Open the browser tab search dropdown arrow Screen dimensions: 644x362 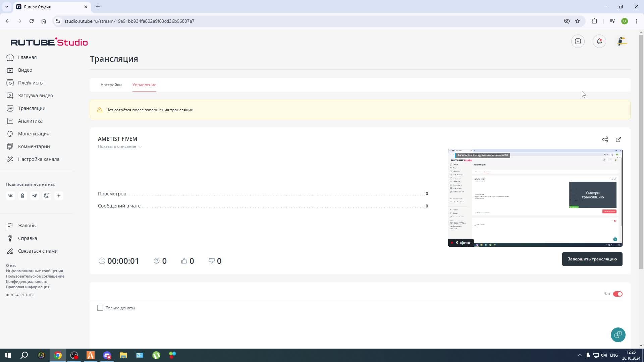[6, 7]
